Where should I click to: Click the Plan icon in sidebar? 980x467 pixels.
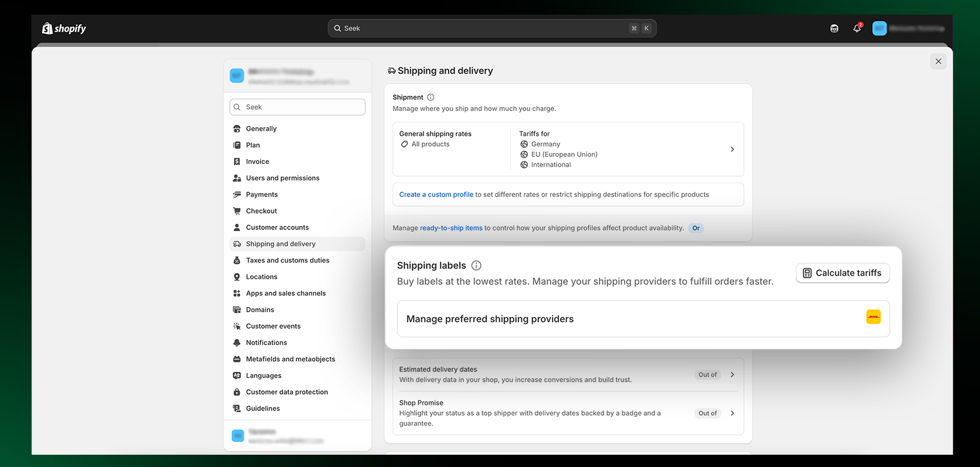237,145
